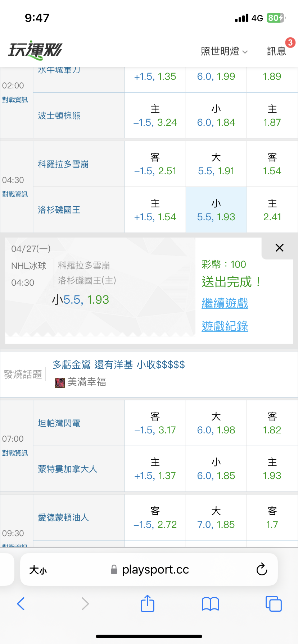Tap the 玩運彩 logo
The image size is (298, 644).
(x=35, y=50)
